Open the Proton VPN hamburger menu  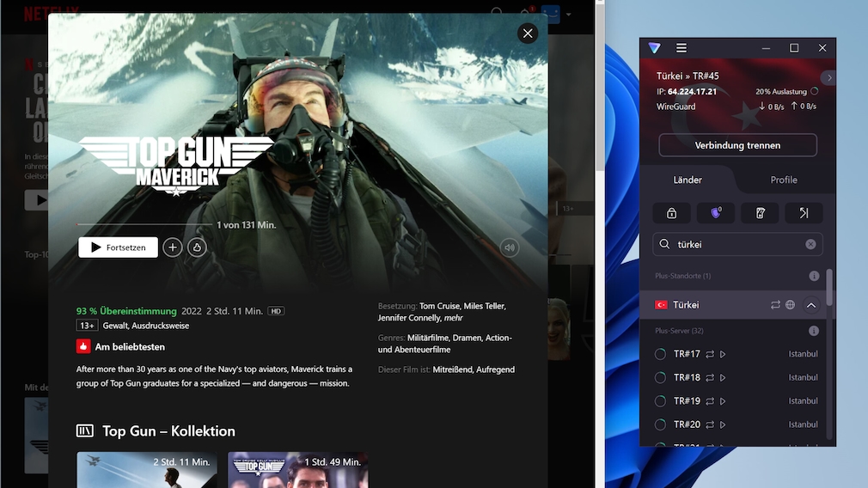tap(682, 48)
